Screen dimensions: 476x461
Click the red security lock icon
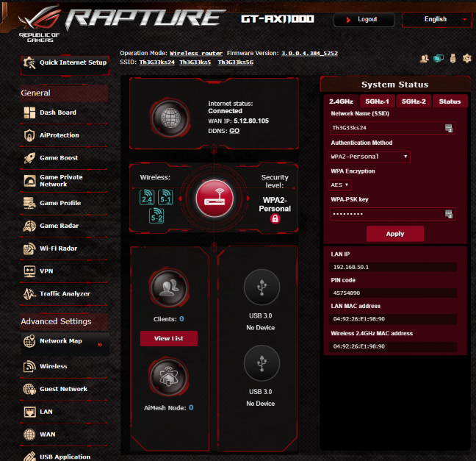[275, 218]
